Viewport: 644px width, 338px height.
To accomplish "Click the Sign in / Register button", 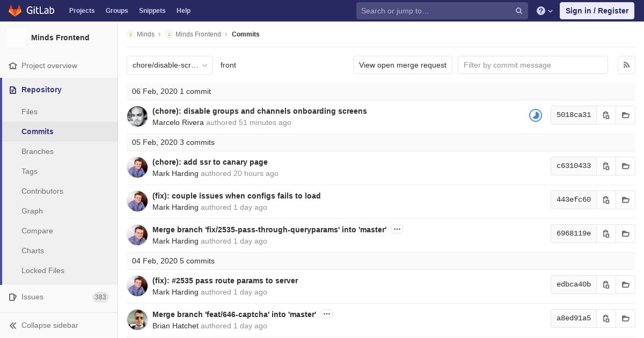I will click(596, 11).
